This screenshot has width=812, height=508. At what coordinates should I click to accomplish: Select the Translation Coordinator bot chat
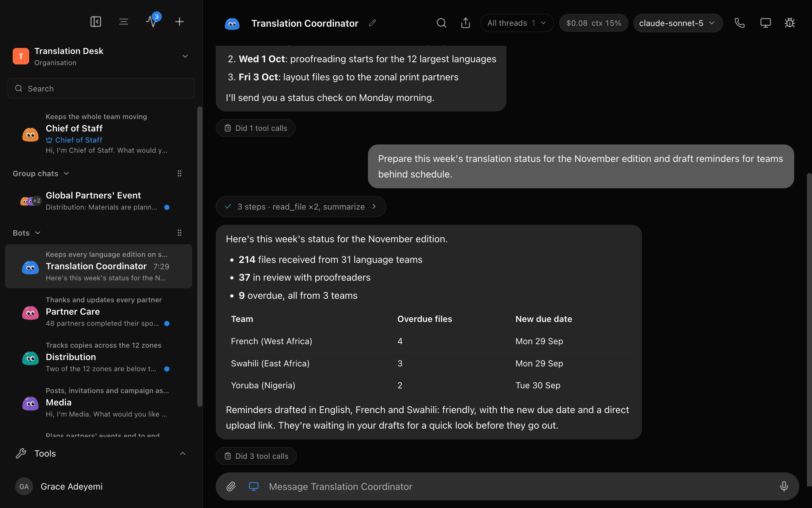click(x=99, y=266)
